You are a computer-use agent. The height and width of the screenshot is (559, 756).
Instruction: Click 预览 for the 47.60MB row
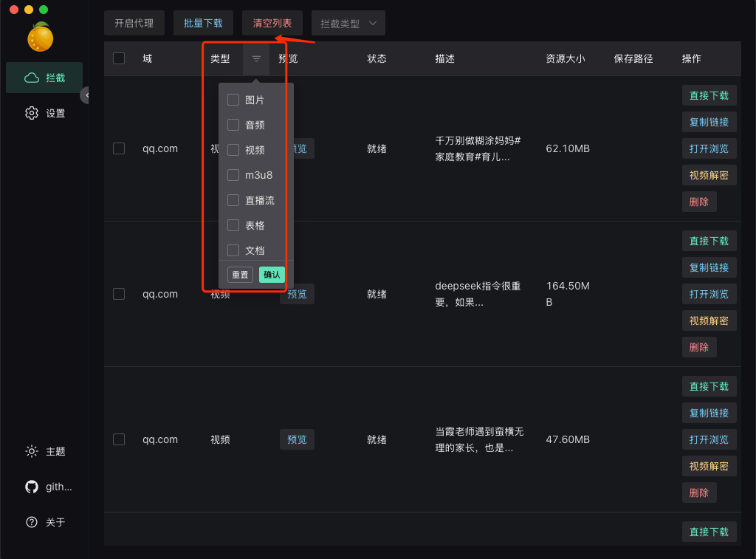click(x=297, y=439)
